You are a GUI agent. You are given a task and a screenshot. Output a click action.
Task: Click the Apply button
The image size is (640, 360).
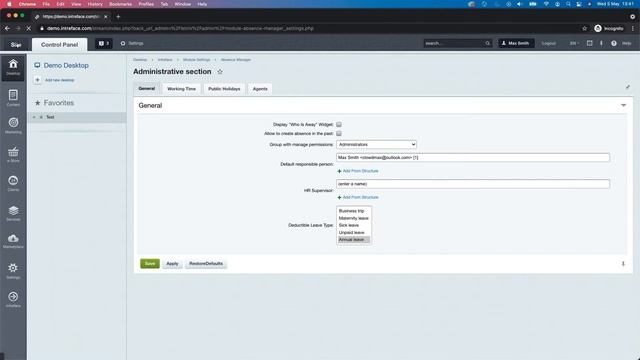click(x=172, y=264)
